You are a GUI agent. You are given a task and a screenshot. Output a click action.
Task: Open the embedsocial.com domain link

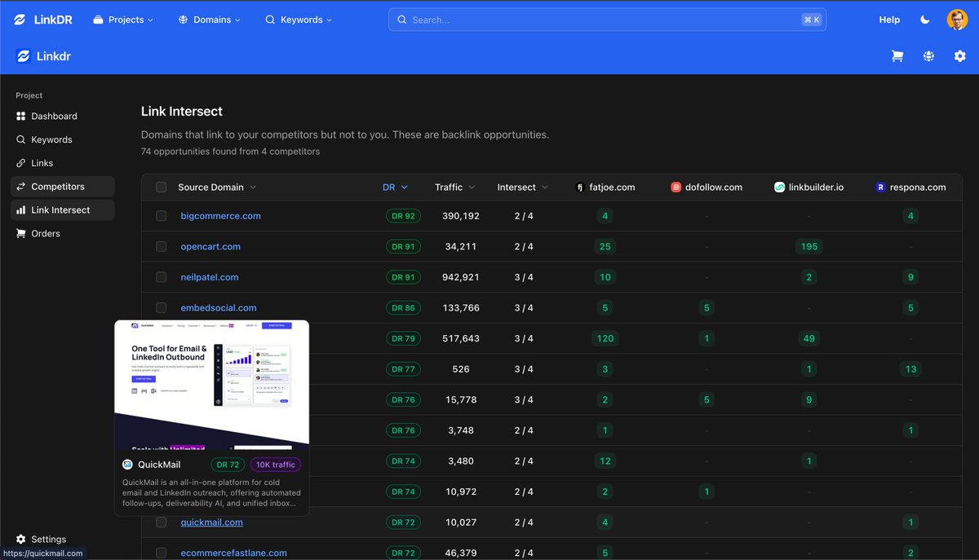[219, 308]
